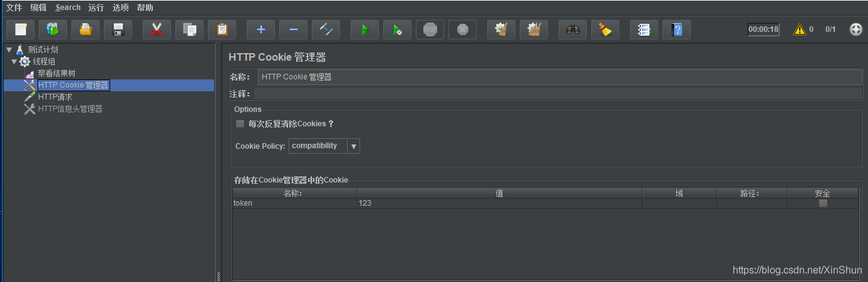
Task: Select 察看结果树 in the tree
Action: coord(57,73)
